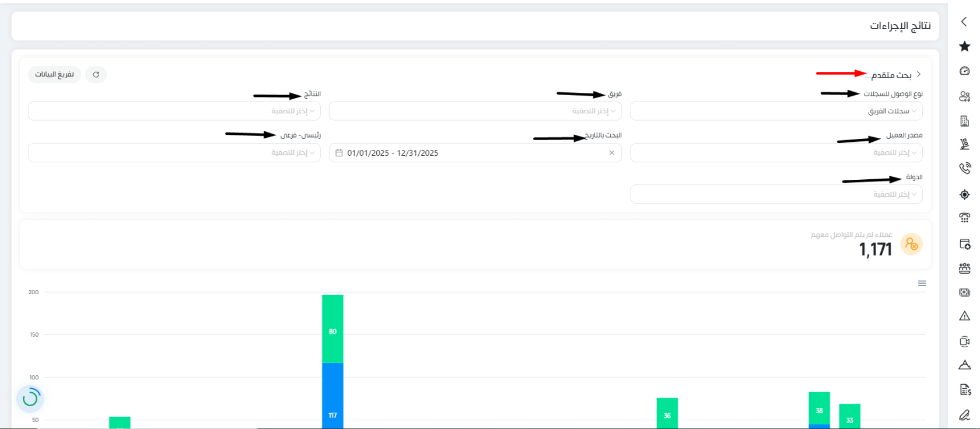Click the invoice dollar document icon
Screen dimensions: 980x429
(964, 389)
